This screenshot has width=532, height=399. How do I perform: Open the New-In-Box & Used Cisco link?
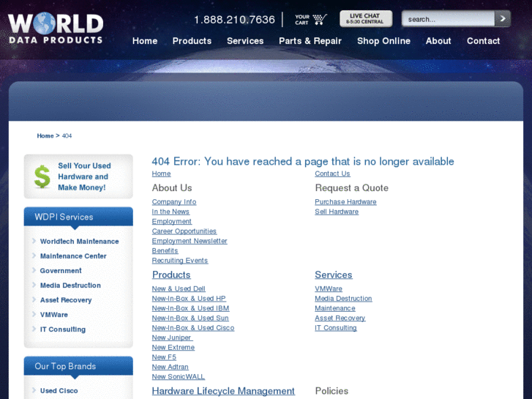coord(193,328)
